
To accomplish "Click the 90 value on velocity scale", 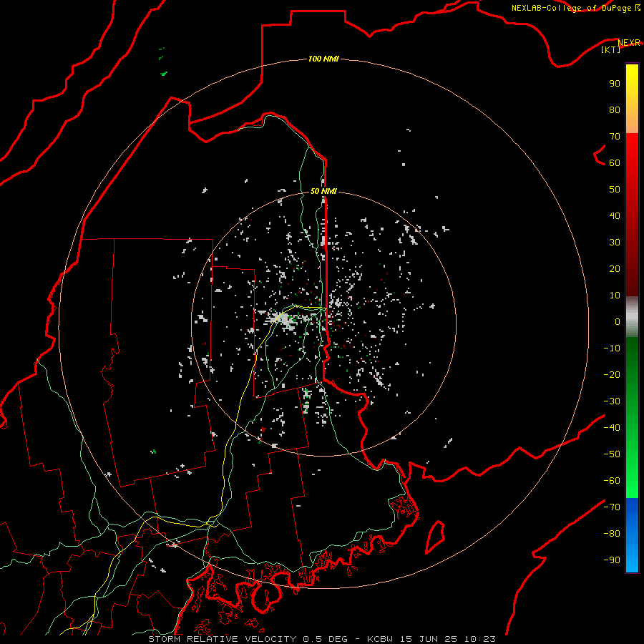I will 615,84.
